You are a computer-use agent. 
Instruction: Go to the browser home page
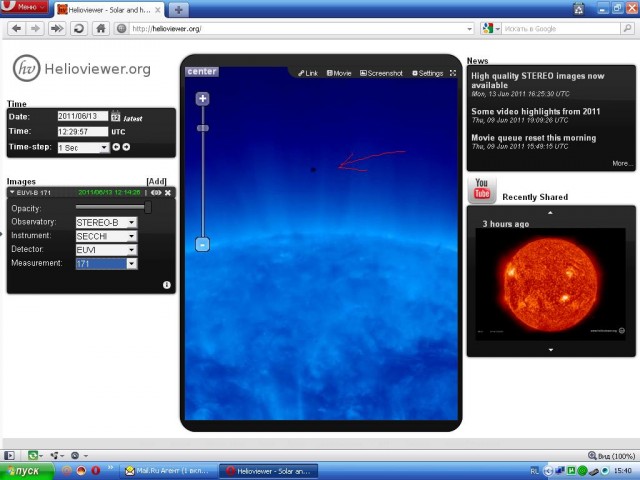(101, 29)
